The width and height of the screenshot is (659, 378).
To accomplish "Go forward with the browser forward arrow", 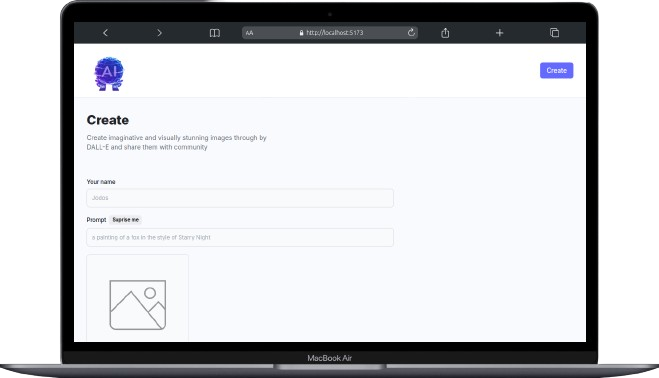I will [159, 33].
